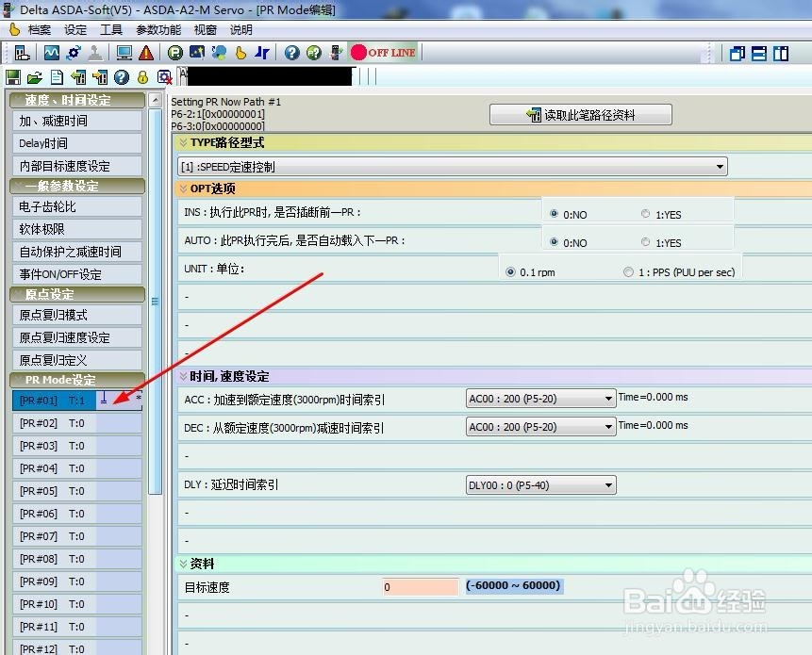This screenshot has width=812, height=655.
Task: Save using the green floppy disk icon
Action: click(13, 77)
